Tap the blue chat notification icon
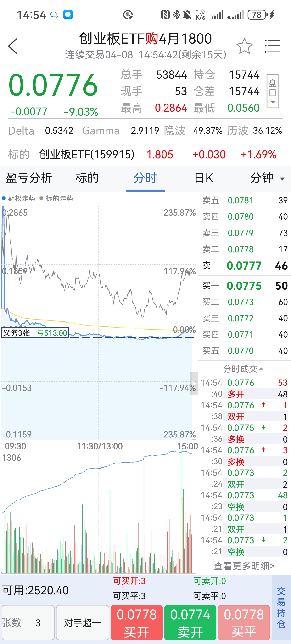291x644 pixels. (68, 15)
